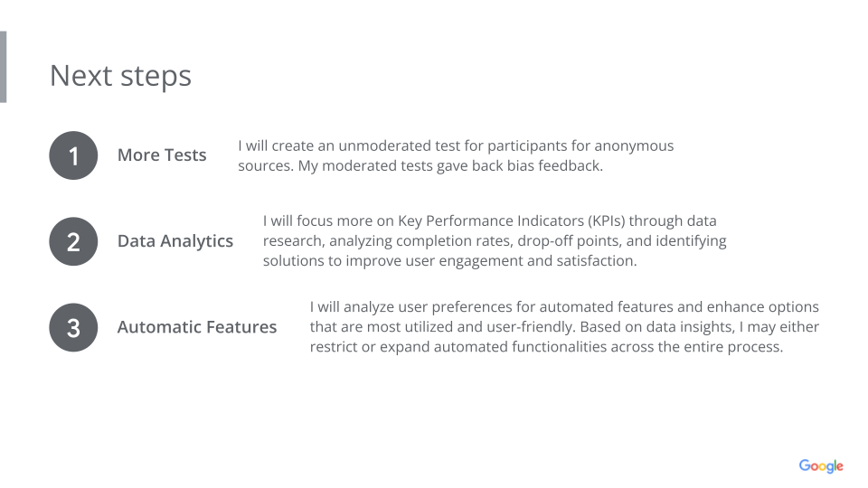Image resolution: width=868 pixels, height=488 pixels.
Task: Click the number 1 circle icon
Action: point(73,155)
